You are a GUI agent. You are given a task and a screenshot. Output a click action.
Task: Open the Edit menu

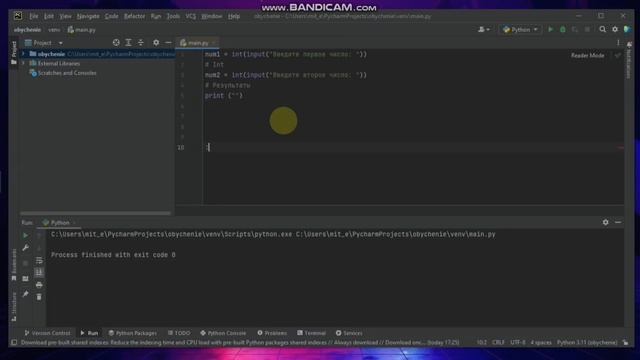click(49, 16)
